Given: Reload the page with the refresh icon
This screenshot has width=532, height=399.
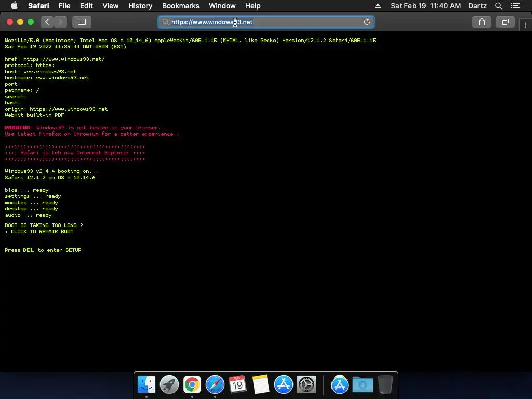Looking at the screenshot, I should (367, 22).
